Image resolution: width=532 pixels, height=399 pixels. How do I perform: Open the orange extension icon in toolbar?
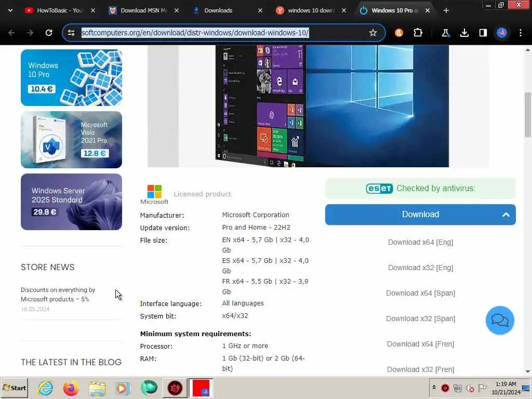tap(399, 33)
